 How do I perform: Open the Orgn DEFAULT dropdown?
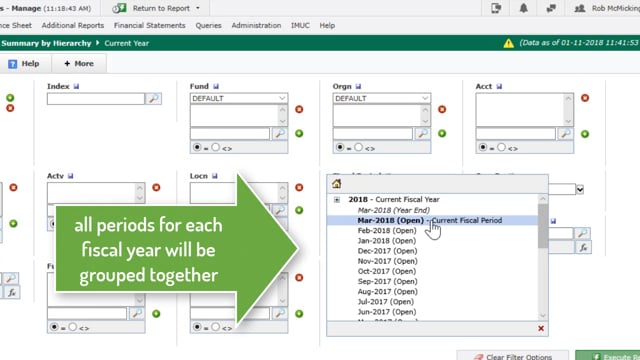(382, 98)
